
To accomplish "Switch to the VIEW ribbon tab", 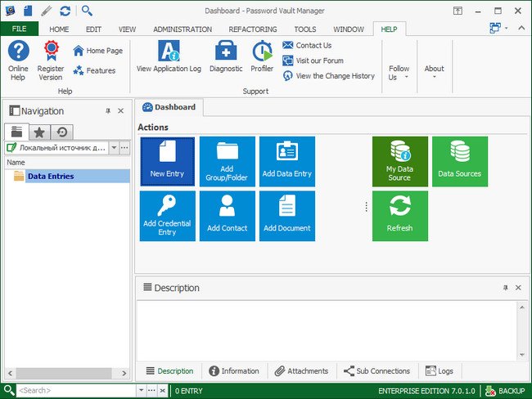I will point(127,29).
